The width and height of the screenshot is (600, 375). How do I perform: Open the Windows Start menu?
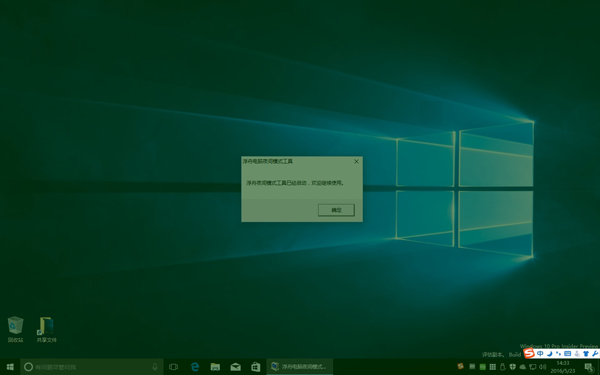click(x=10, y=367)
